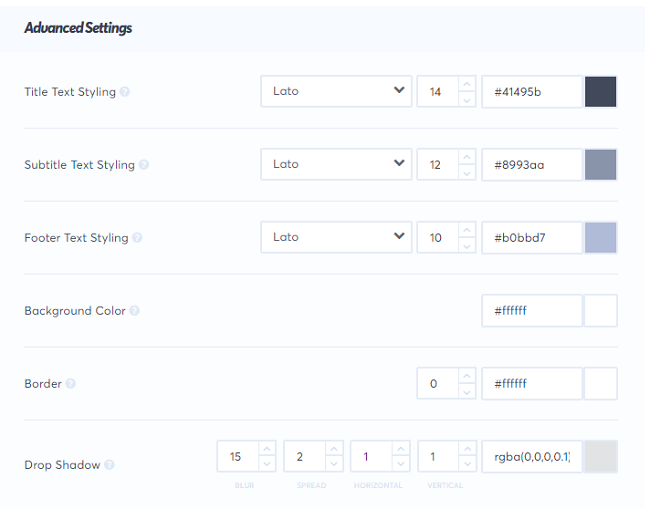Click the Background Color hex field
Viewport: 650px width, 509px height.
(531, 311)
